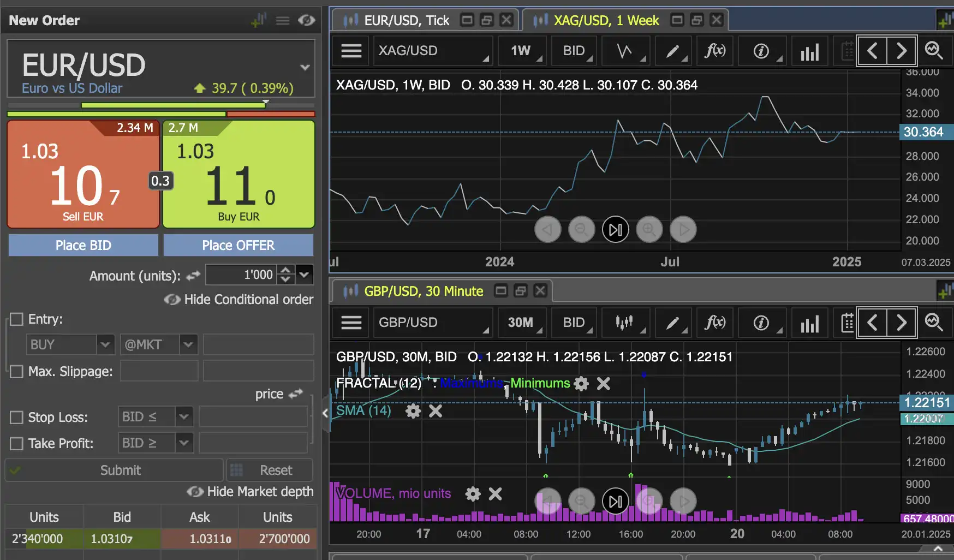Open f(x) indicators on GBP/USD chart
The width and height of the screenshot is (954, 560).
click(714, 323)
